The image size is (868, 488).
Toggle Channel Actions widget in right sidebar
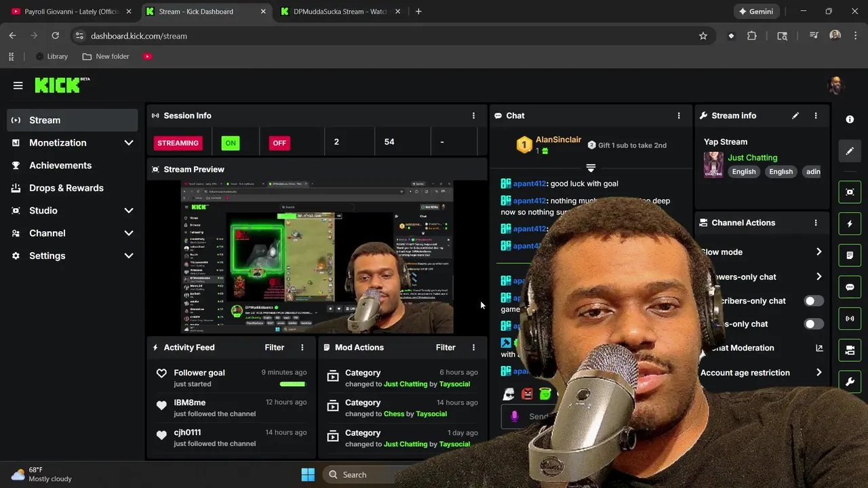pyautogui.click(x=850, y=350)
